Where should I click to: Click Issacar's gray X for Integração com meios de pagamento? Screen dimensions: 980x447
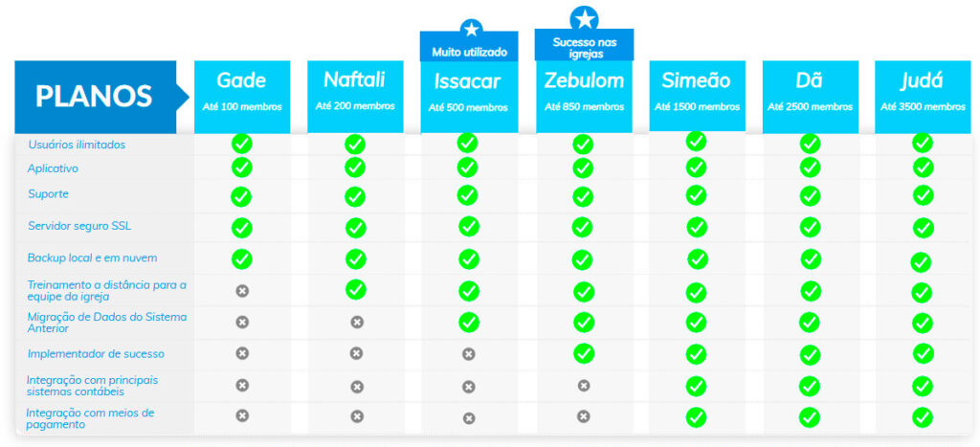(469, 417)
